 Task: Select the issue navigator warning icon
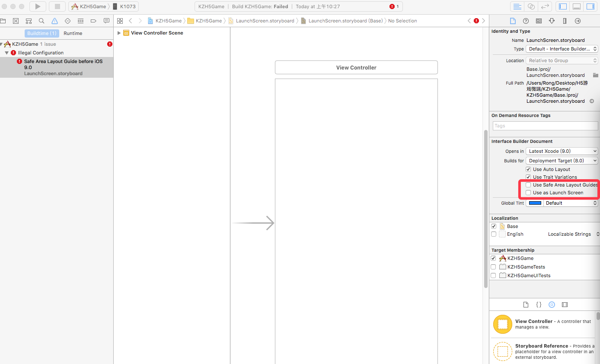54,21
